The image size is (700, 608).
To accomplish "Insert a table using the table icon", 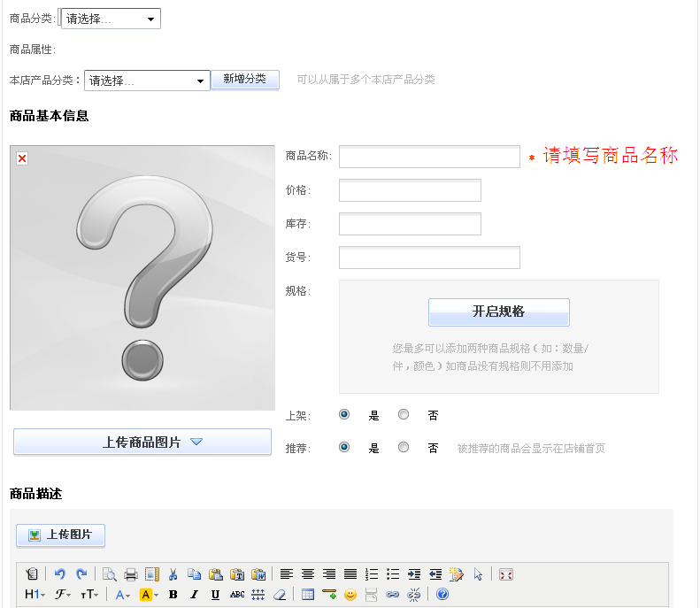I will [308, 595].
